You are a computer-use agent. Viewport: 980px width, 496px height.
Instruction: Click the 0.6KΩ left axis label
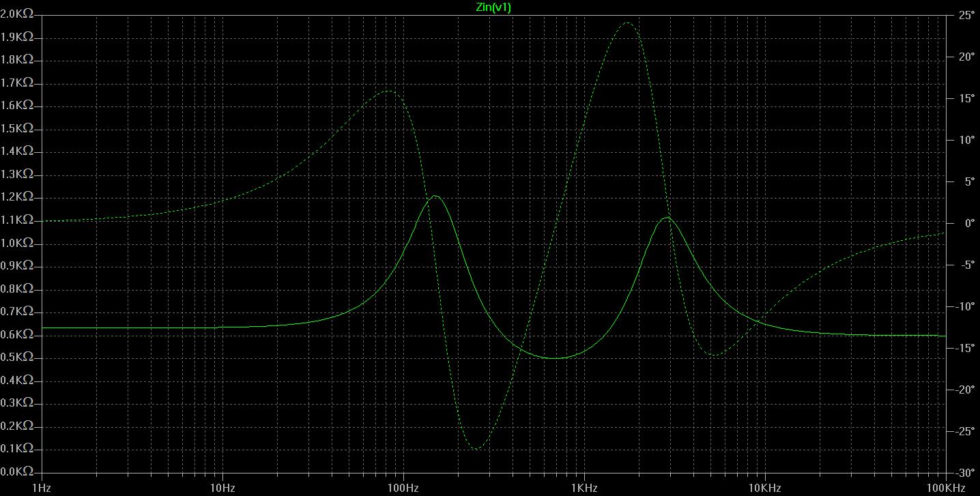17,334
